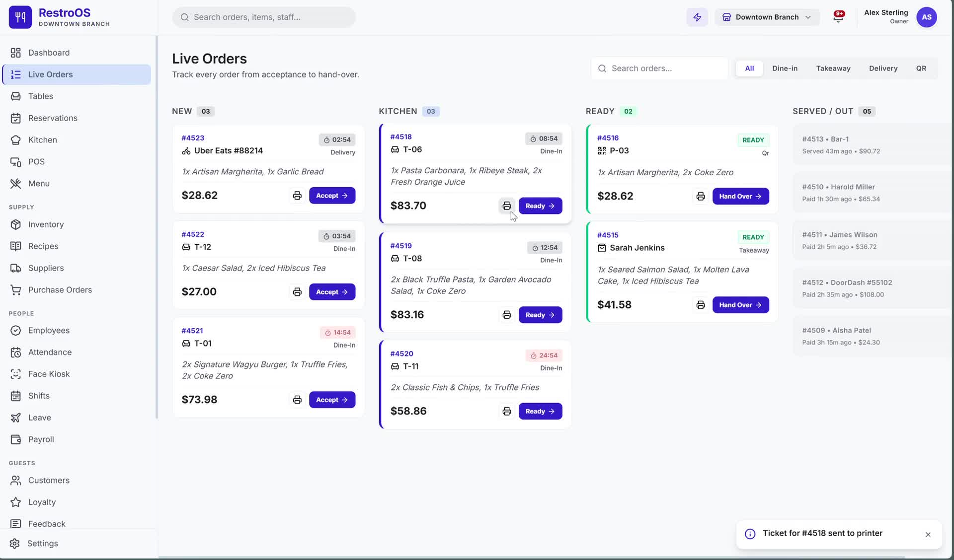Screen dimensions: 954x560
Task: Click the lightning bolt quick actions icon
Action: point(697,17)
